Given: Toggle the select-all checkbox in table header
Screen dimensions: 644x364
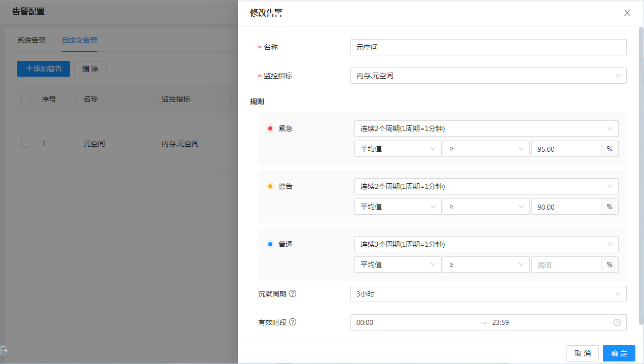Looking at the screenshot, I should click(x=25, y=99).
